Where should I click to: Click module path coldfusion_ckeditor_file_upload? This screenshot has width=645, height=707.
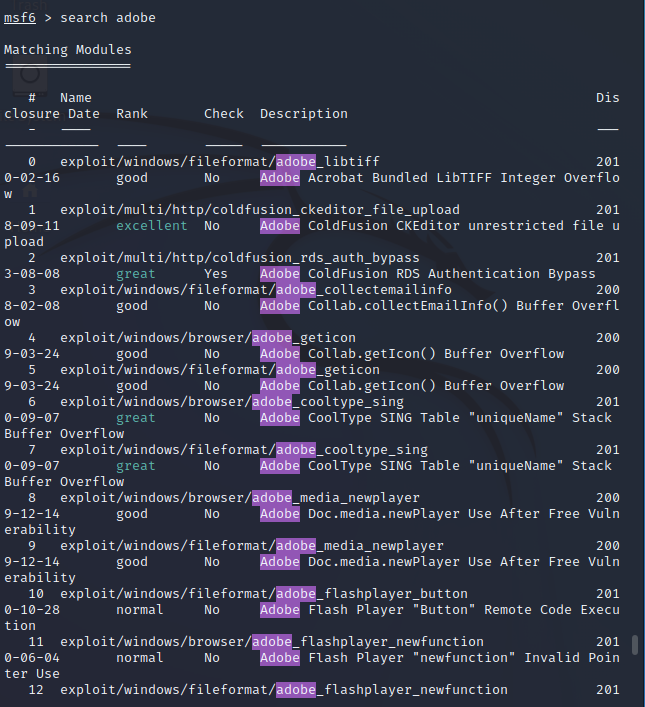click(260, 210)
